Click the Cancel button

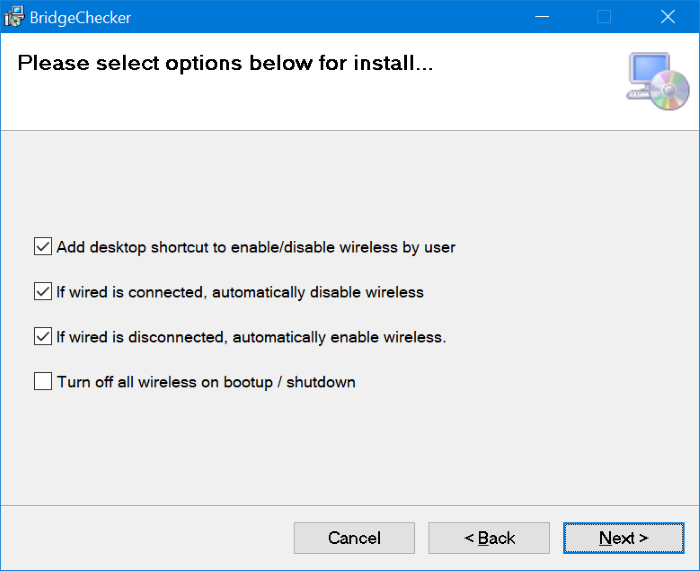(x=354, y=538)
